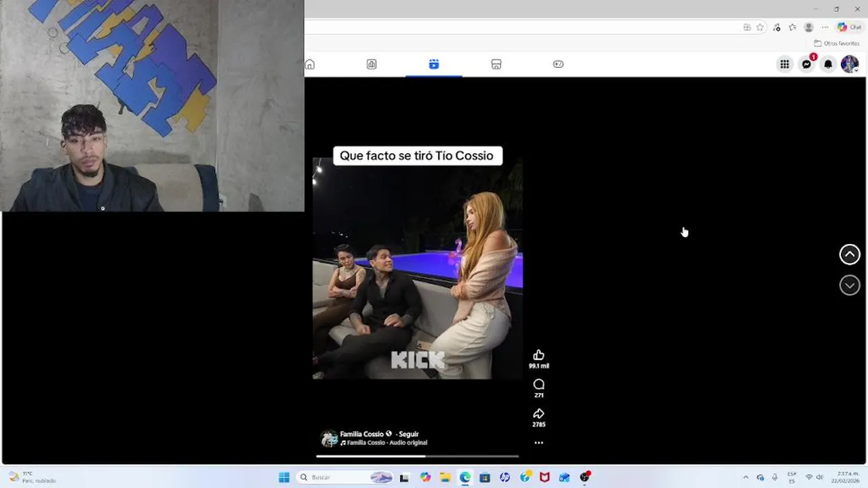
Task: Launch the HP app from taskbar
Action: click(505, 477)
